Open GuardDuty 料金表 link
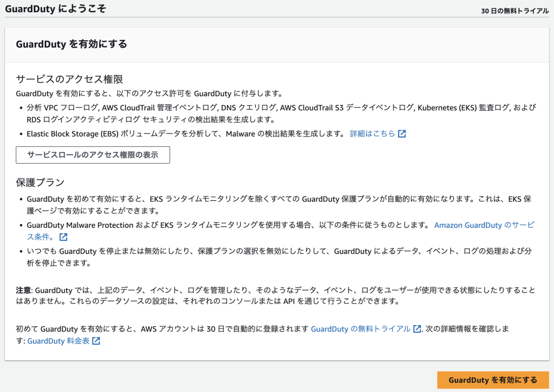The image size is (554, 392). pyautogui.click(x=59, y=341)
